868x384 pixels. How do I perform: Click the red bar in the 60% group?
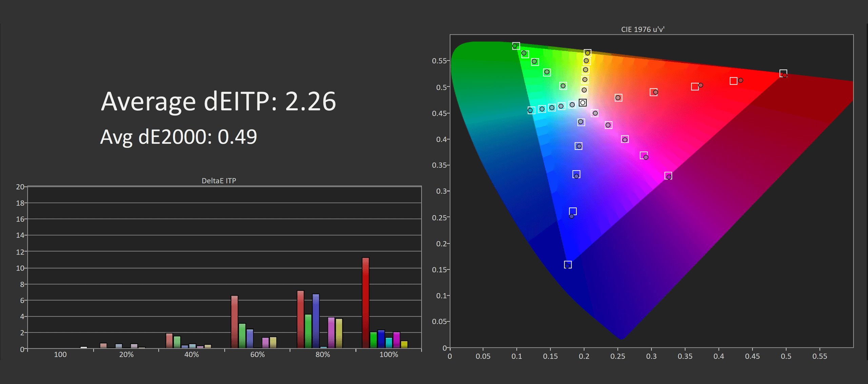[x=234, y=322]
